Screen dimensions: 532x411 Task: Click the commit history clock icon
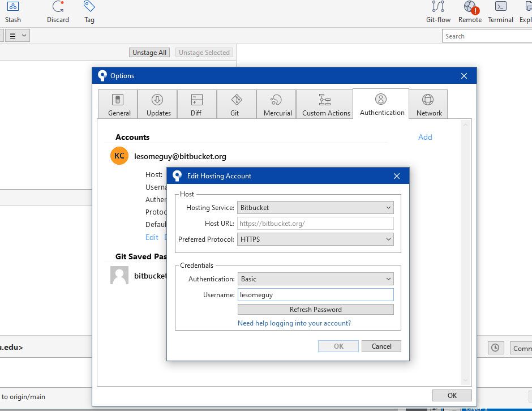point(495,348)
